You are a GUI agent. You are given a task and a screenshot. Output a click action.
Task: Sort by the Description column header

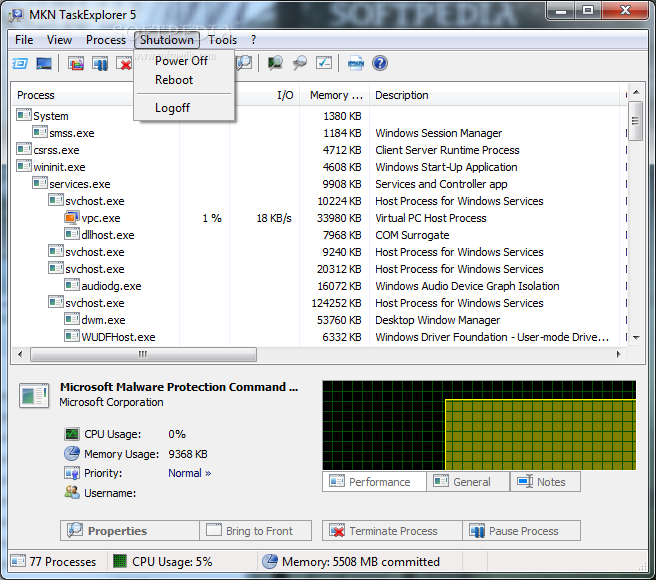[x=494, y=95]
